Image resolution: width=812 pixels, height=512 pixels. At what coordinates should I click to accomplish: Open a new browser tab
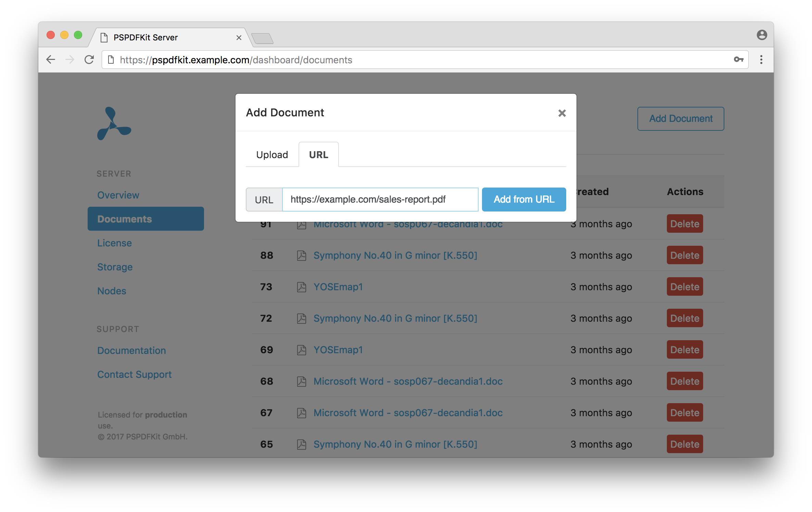coord(263,38)
